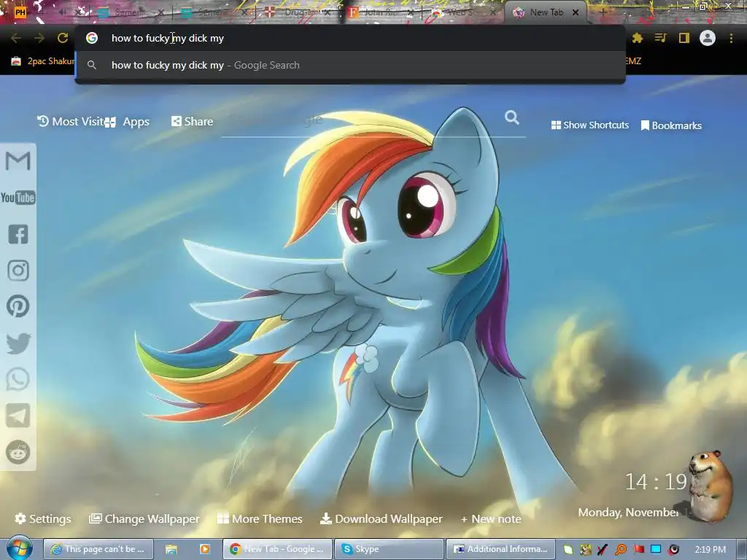Open the YouTube sidebar shortcut
Screen dimensions: 747x560
(x=18, y=198)
